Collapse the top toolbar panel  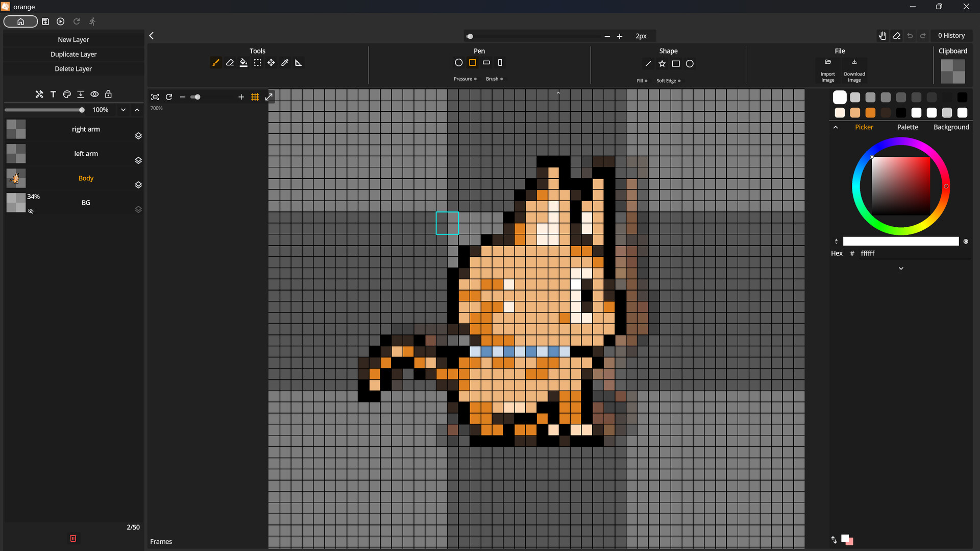(558, 93)
